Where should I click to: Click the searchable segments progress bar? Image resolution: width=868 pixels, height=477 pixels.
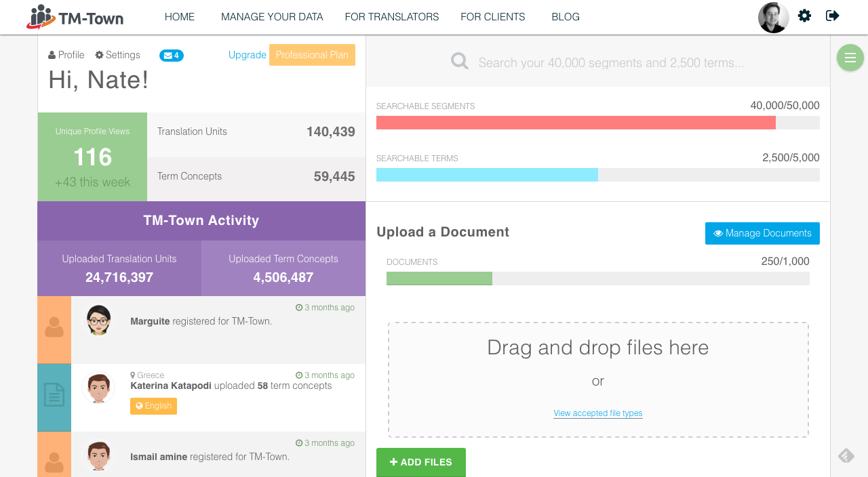[598, 123]
